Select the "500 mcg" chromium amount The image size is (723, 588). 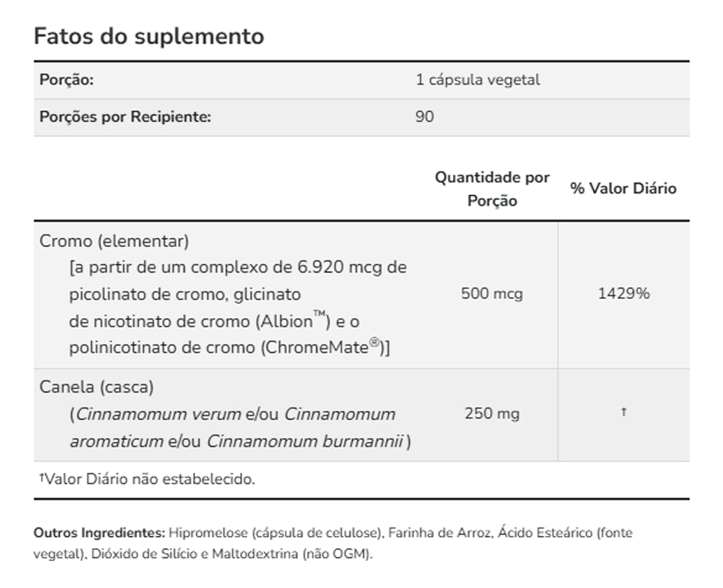491,293
